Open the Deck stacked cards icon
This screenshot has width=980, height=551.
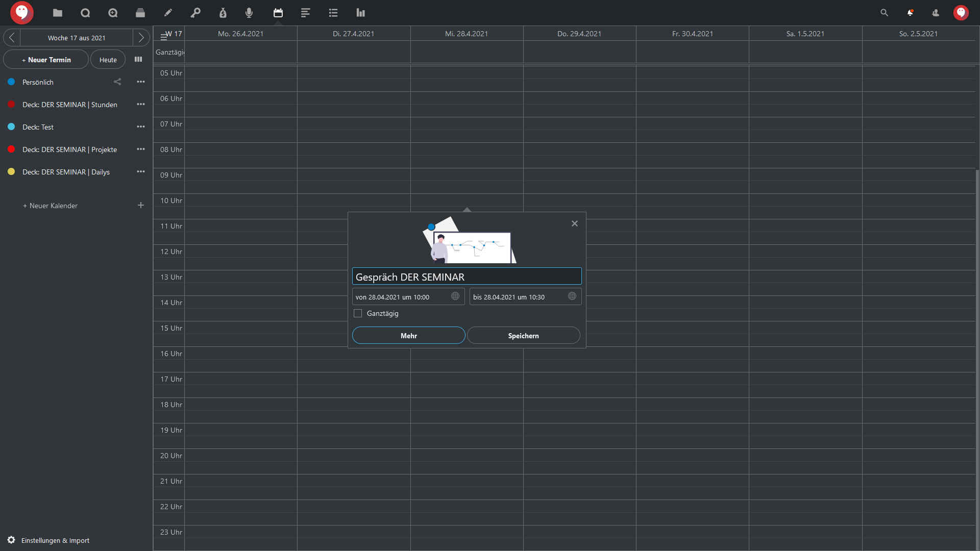[x=140, y=13]
